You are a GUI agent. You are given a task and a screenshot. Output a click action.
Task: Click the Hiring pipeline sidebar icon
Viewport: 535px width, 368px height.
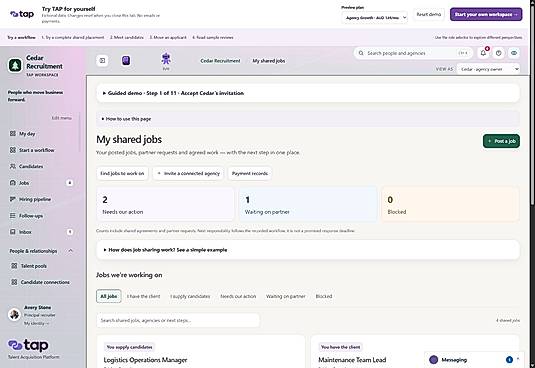[13, 199]
